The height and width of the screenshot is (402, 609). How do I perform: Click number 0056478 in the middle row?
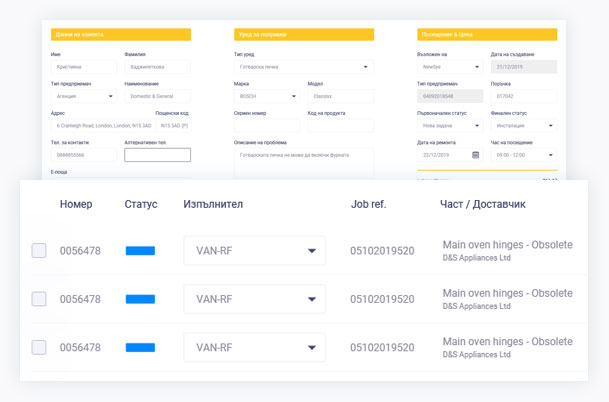click(x=80, y=299)
